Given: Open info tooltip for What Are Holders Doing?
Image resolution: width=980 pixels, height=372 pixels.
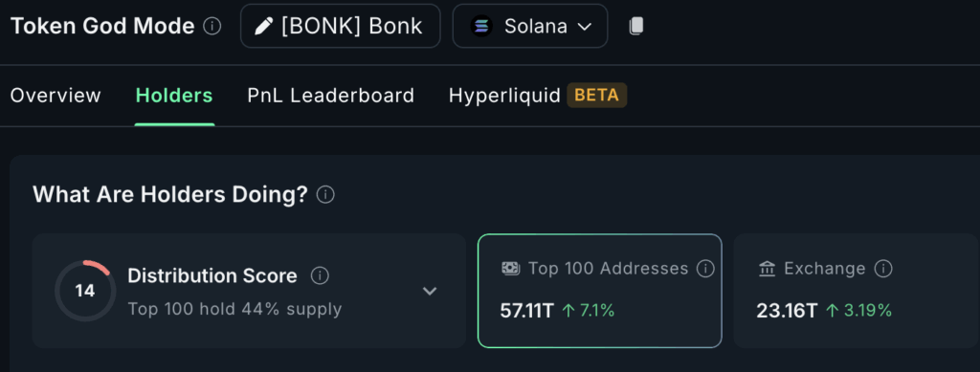Looking at the screenshot, I should 325,195.
